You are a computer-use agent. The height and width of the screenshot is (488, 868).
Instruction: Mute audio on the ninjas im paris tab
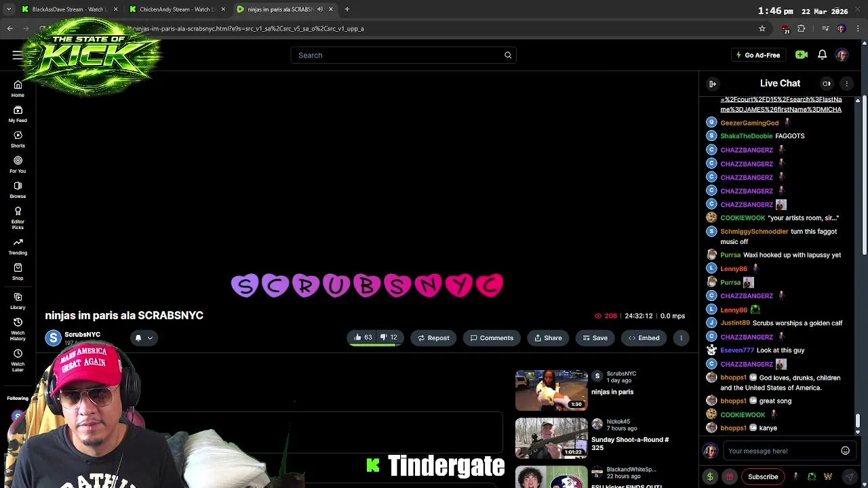tap(320, 9)
